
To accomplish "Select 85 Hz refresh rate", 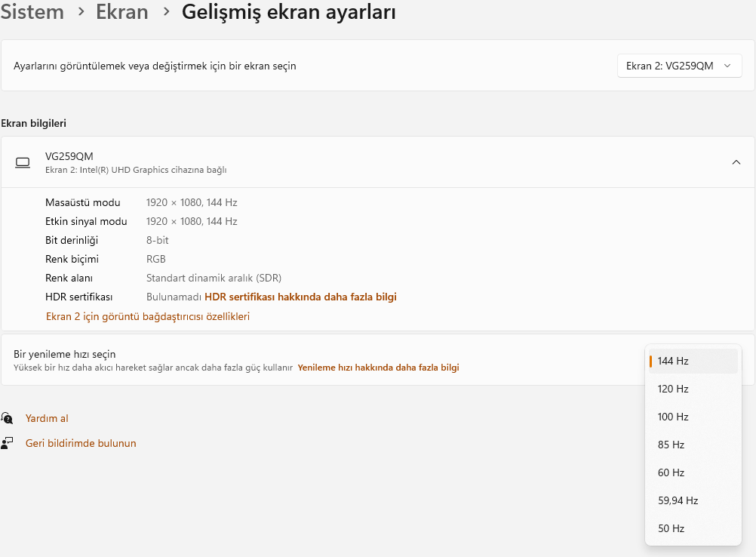I will click(x=693, y=445).
